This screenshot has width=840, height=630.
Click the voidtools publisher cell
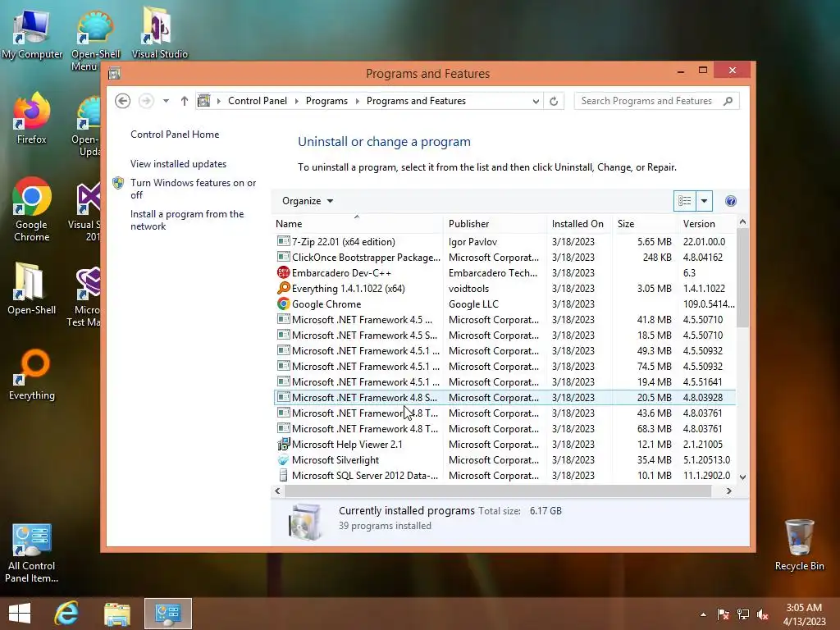[468, 288]
